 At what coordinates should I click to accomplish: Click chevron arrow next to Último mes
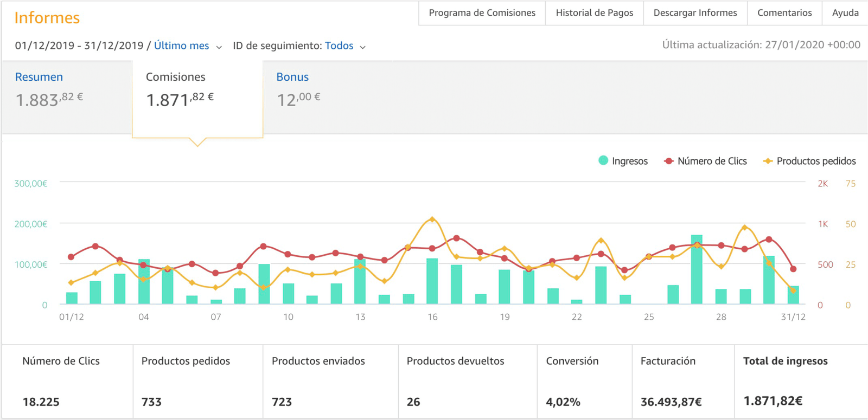(x=219, y=47)
